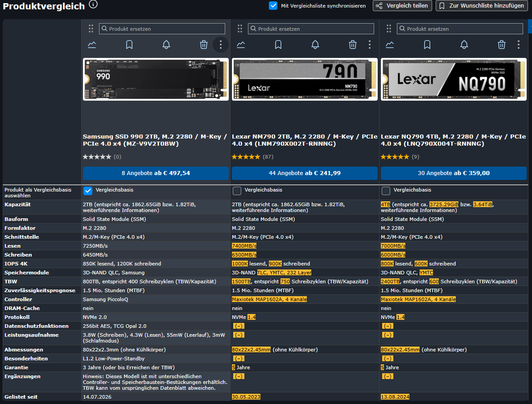Remove Samsung 990 with trash icon

(204, 45)
